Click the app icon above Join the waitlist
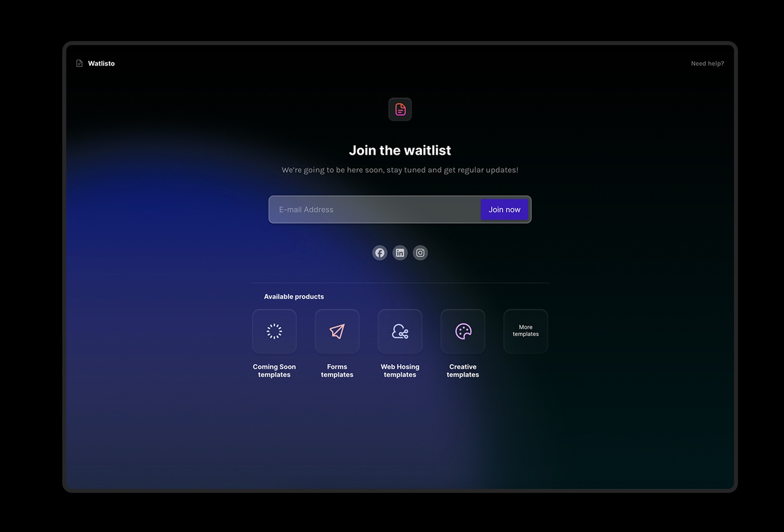 pos(400,109)
